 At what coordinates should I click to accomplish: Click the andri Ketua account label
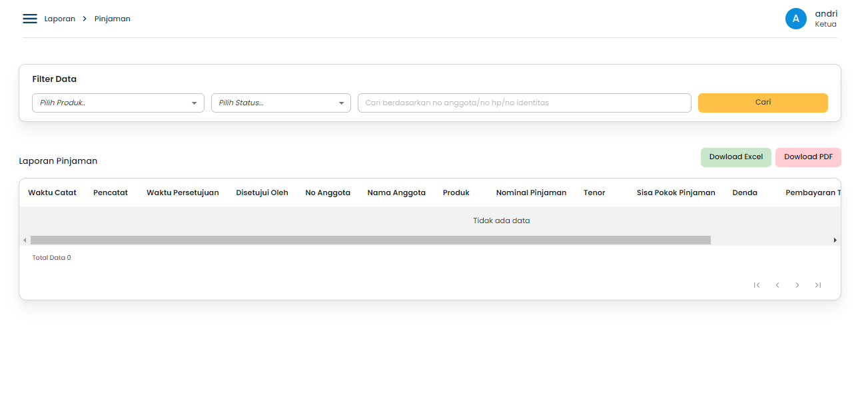(x=825, y=19)
